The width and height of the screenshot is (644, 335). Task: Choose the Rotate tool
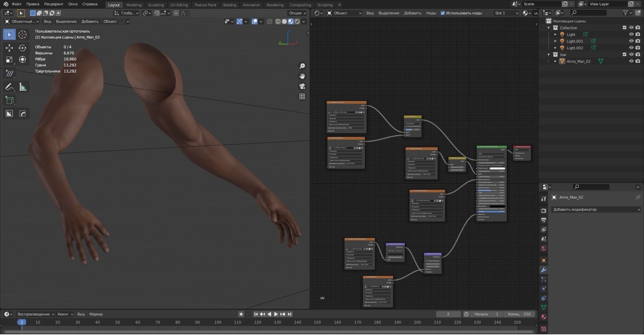(22, 48)
